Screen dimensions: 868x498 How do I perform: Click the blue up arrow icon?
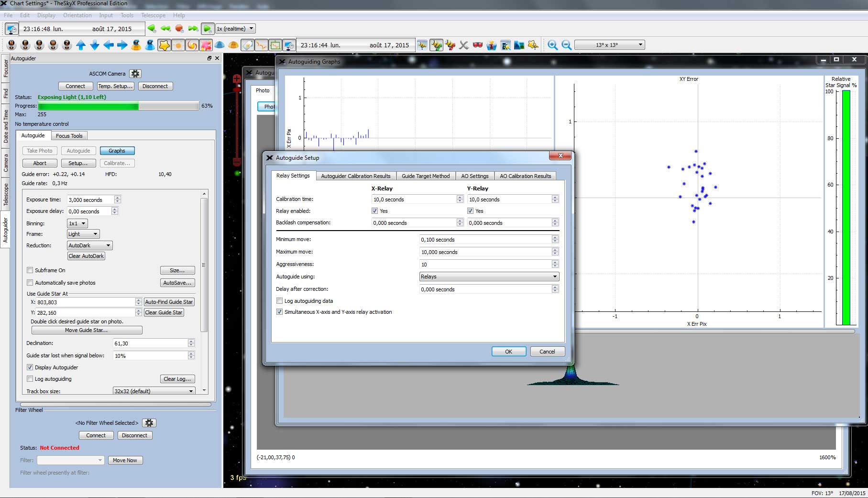coord(81,45)
